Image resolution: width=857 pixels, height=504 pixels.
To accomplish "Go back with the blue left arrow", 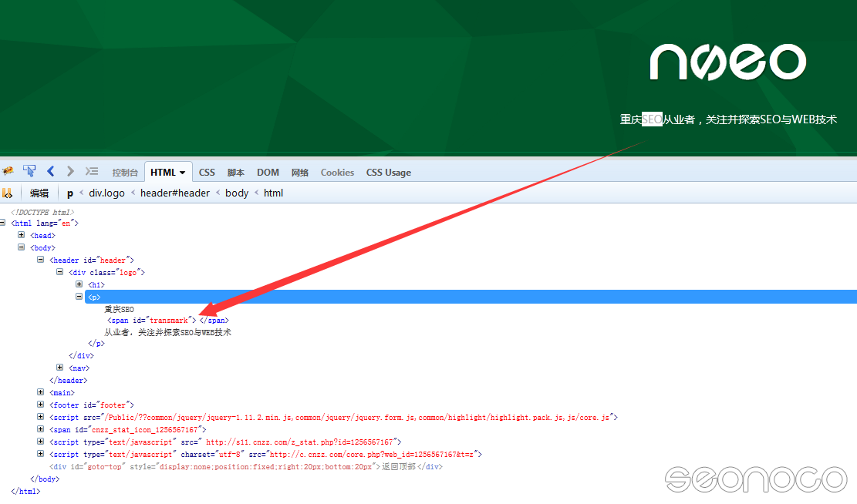I will pyautogui.click(x=51, y=171).
